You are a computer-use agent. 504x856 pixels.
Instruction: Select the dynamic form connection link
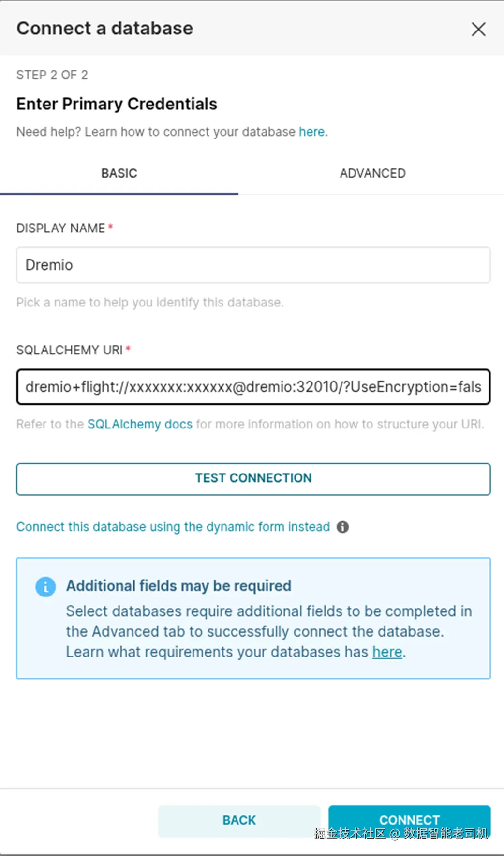[x=173, y=527]
